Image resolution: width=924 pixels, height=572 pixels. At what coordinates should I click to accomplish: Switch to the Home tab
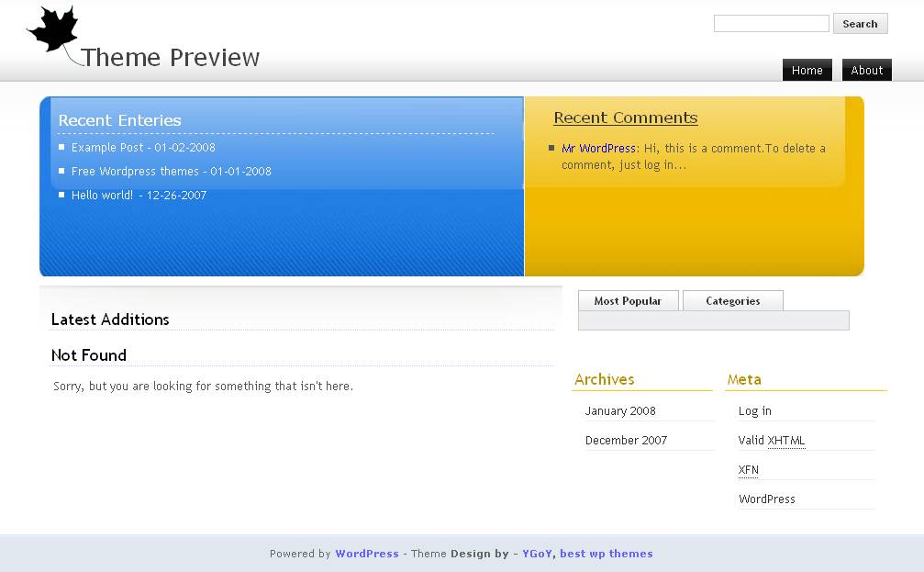[806, 70]
